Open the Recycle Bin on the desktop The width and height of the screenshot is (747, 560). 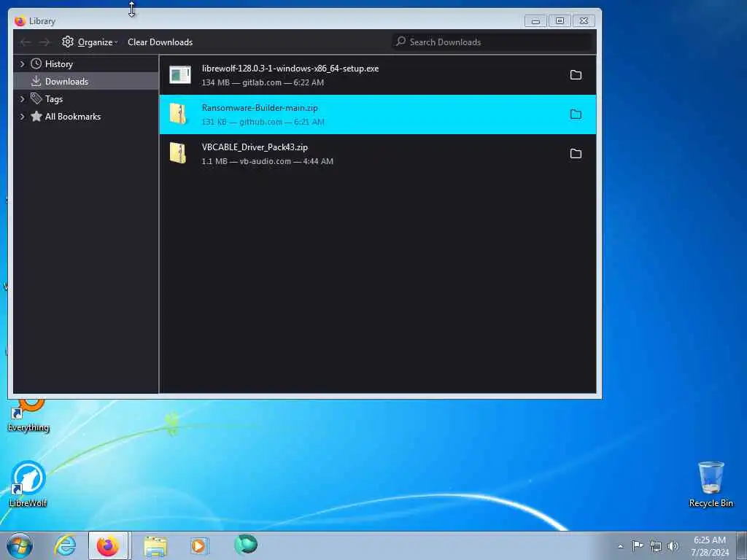(x=711, y=484)
